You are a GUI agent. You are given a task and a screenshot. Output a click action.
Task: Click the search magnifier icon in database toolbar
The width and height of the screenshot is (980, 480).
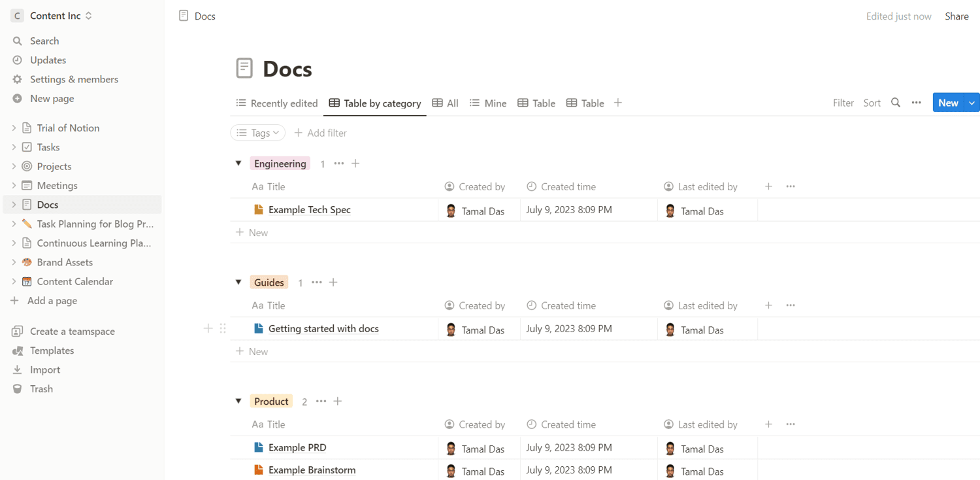pos(896,103)
